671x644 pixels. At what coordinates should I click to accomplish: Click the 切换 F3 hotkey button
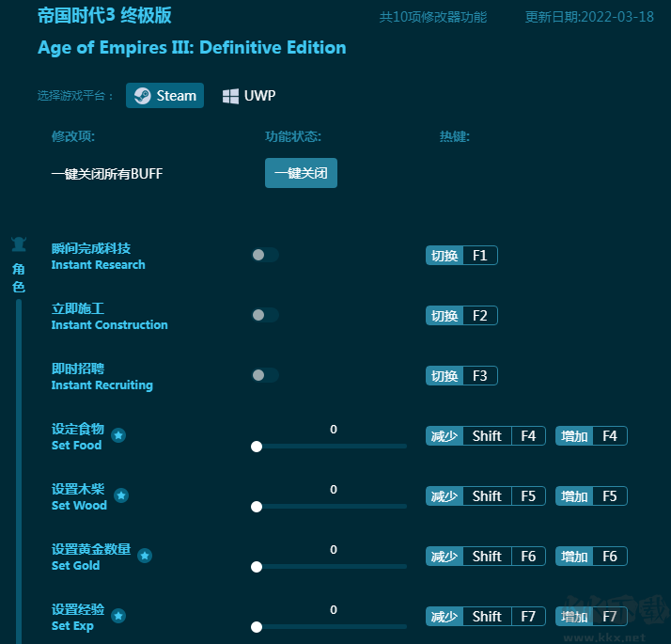pos(461,376)
